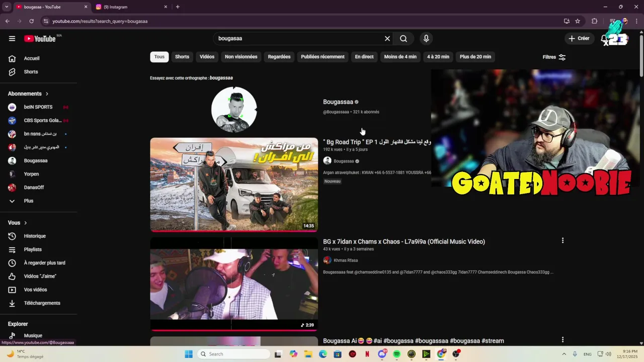Open the Filtres panel
Viewport: 644px width, 362px height.
554,57
